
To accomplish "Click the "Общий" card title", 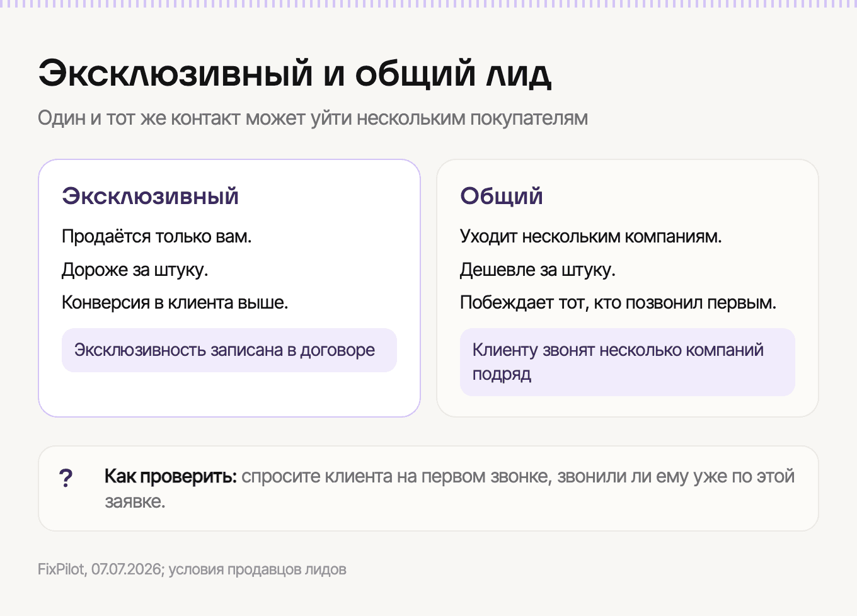I will click(502, 196).
